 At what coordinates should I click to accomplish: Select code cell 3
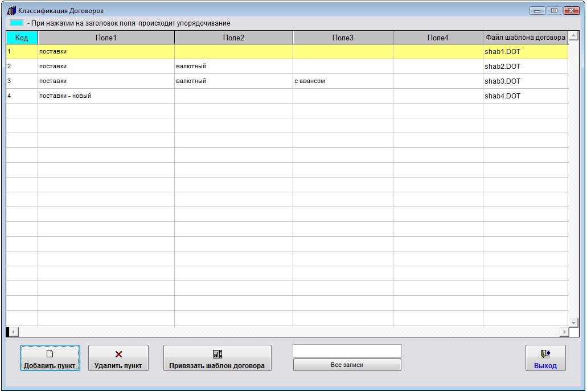click(22, 81)
